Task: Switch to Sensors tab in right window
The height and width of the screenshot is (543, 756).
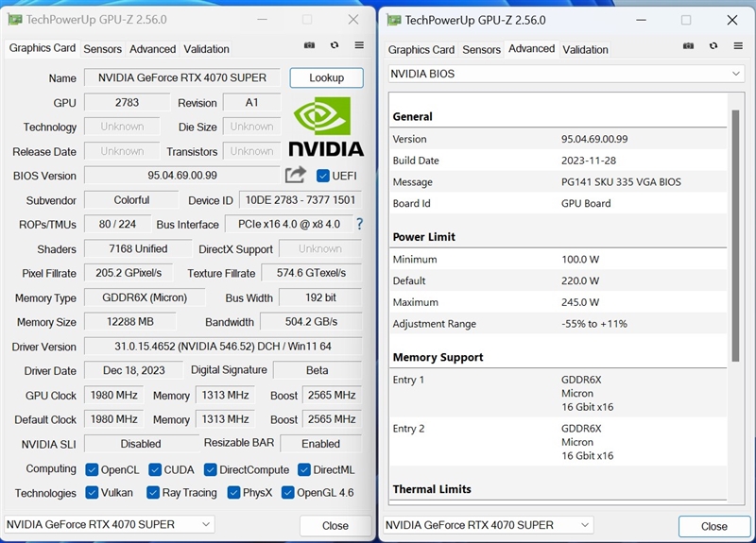Action: point(481,50)
